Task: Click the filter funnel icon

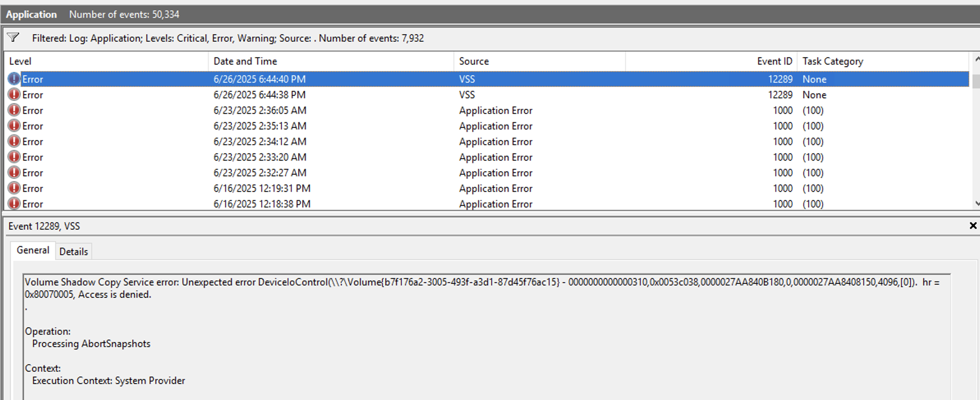Action: pos(14,37)
